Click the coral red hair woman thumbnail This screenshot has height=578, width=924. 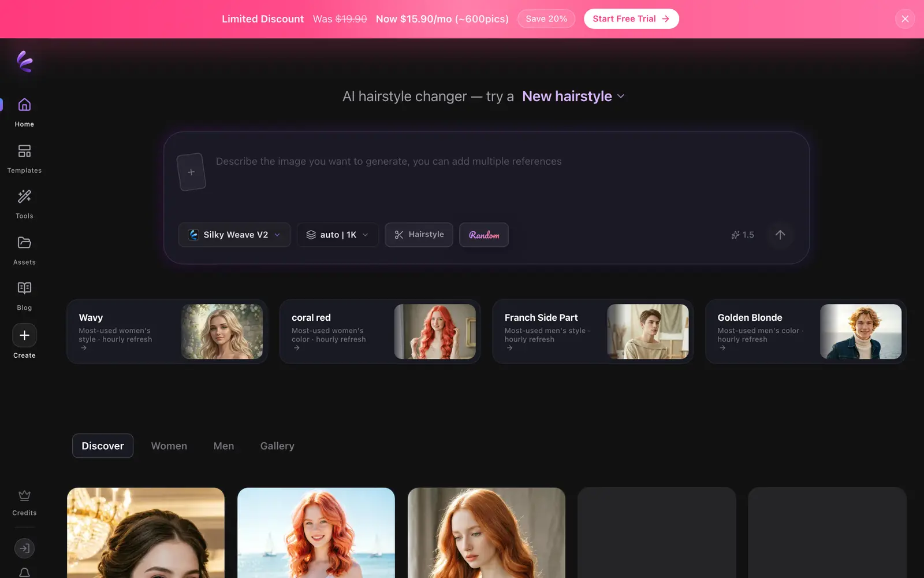tap(435, 332)
